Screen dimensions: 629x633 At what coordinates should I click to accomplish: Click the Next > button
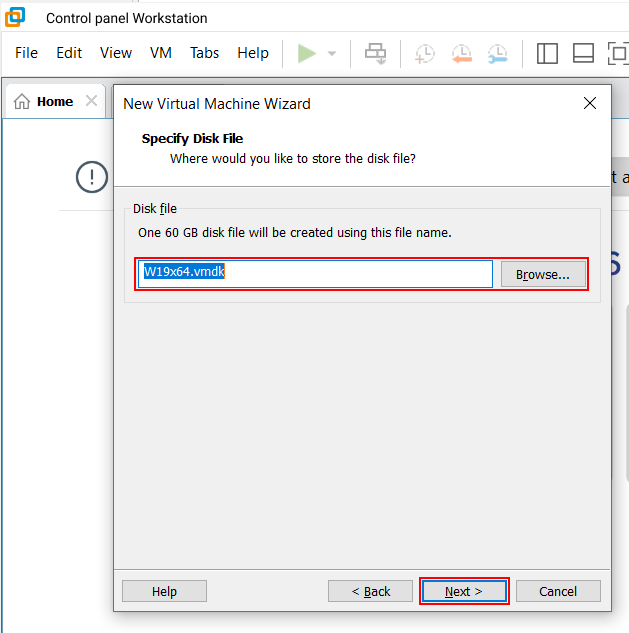(464, 591)
